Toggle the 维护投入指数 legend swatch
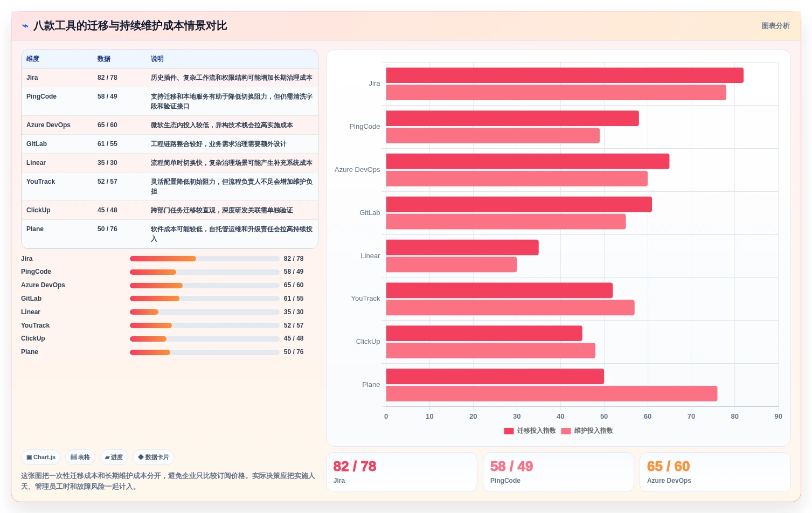The width and height of the screenshot is (812, 513). click(x=566, y=431)
